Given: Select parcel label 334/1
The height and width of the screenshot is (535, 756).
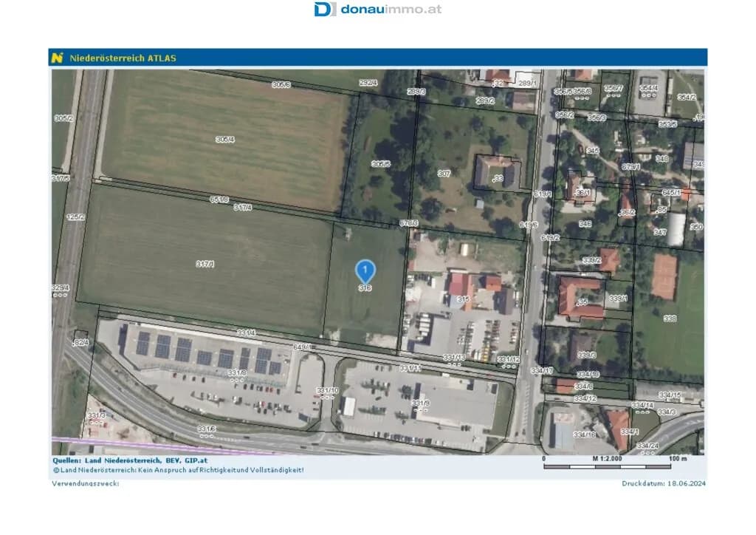Looking at the screenshot, I should (629, 432).
